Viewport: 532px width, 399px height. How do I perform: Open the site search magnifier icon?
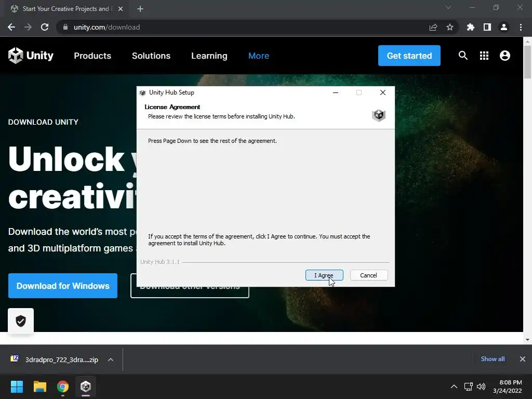(x=463, y=55)
